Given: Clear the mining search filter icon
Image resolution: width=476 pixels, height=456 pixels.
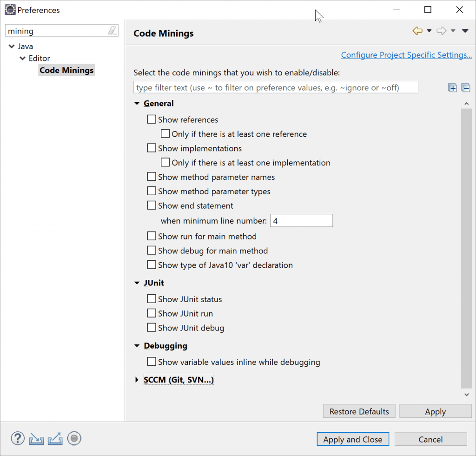Looking at the screenshot, I should pyautogui.click(x=112, y=31).
